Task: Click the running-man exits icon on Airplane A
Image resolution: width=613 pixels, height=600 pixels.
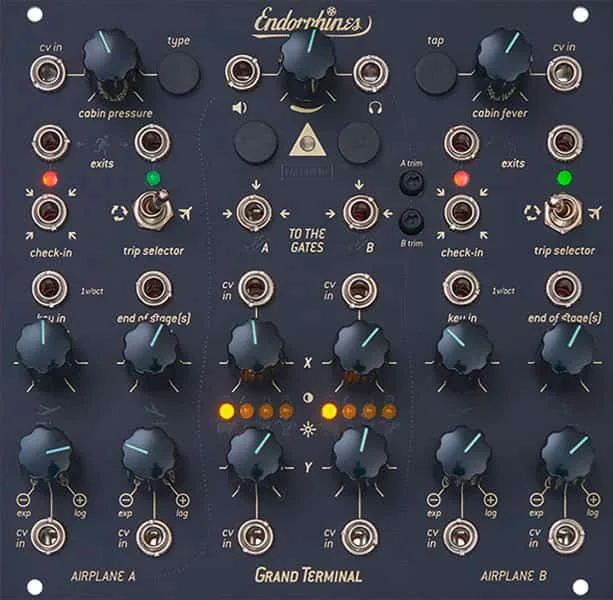Action: pos(102,145)
